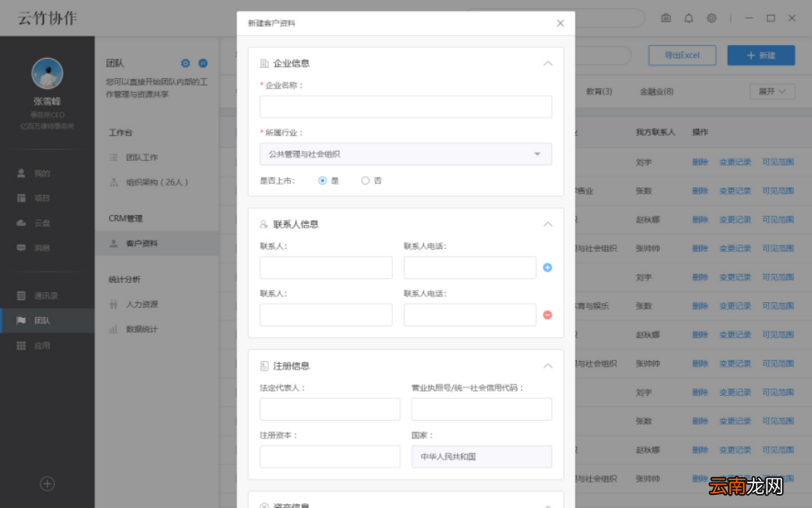Close the 新建客户资料 dialog
This screenshot has height=508, width=812.
coord(560,23)
